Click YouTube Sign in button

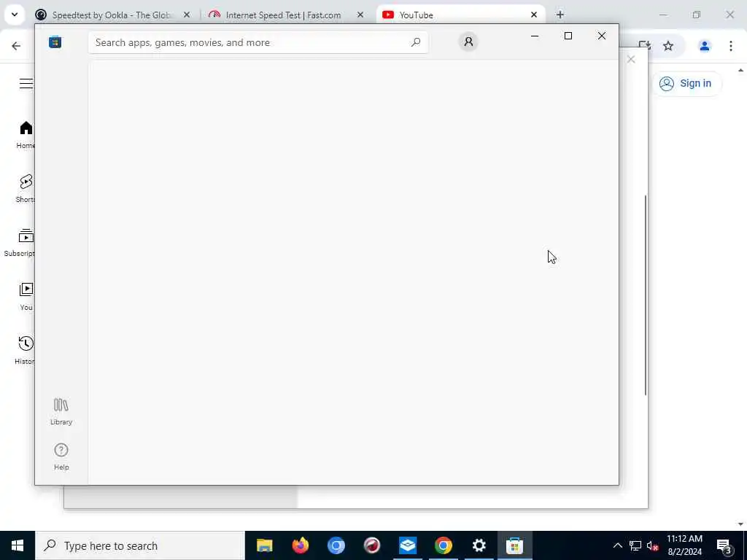(x=686, y=83)
